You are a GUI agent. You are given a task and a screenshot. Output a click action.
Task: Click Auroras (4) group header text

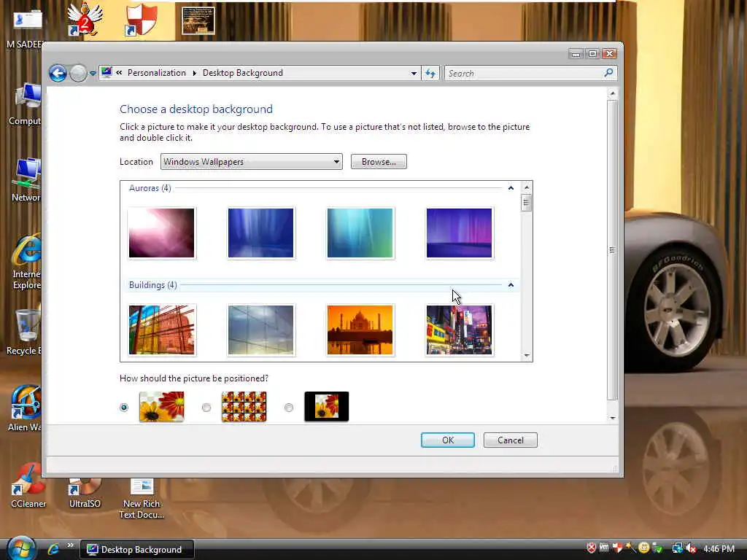150,188
